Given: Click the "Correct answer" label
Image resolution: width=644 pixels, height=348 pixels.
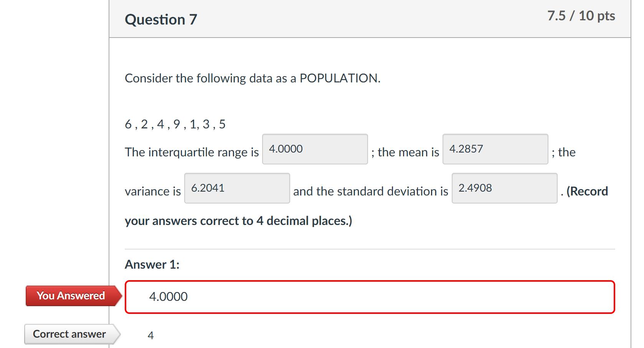Looking at the screenshot, I should (x=69, y=334).
